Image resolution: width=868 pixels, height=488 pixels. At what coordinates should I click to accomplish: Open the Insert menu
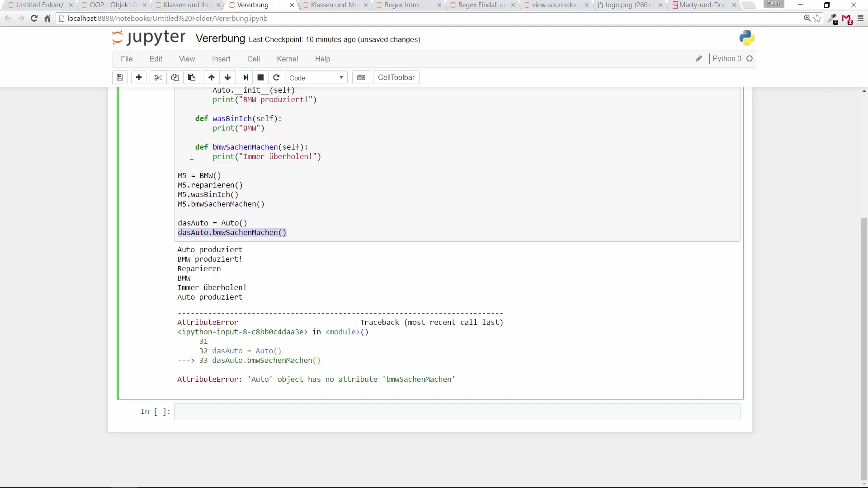point(221,59)
